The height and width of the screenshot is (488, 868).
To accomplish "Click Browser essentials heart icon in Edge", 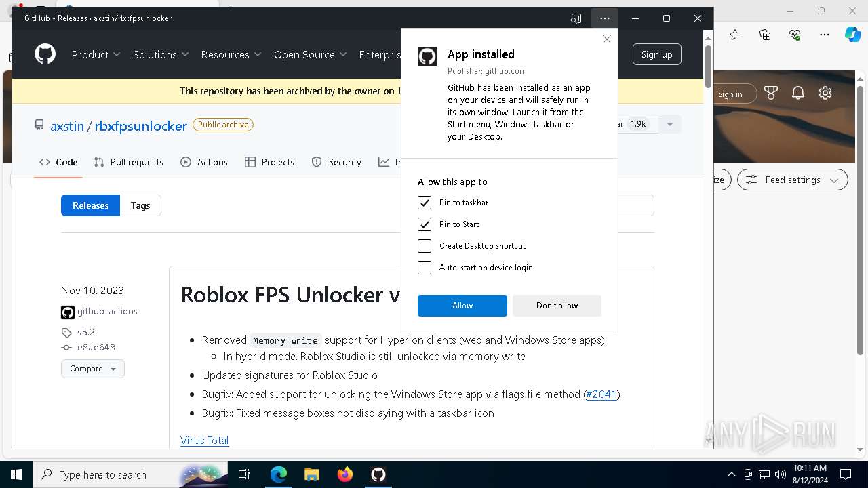I will pos(795,35).
